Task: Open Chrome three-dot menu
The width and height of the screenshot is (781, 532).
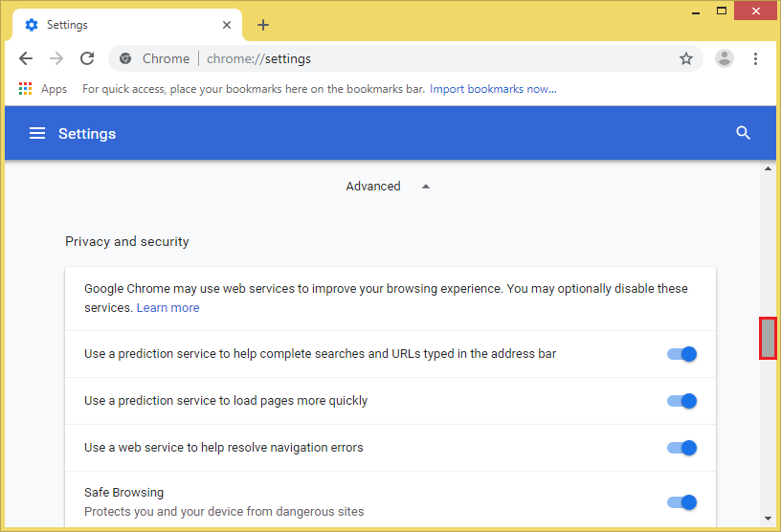Action: (x=755, y=58)
